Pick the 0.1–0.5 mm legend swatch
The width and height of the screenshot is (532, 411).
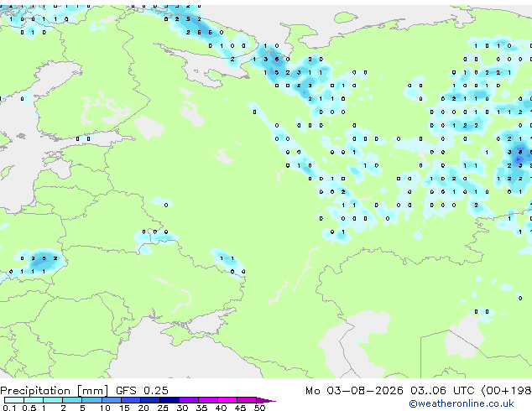14,400
